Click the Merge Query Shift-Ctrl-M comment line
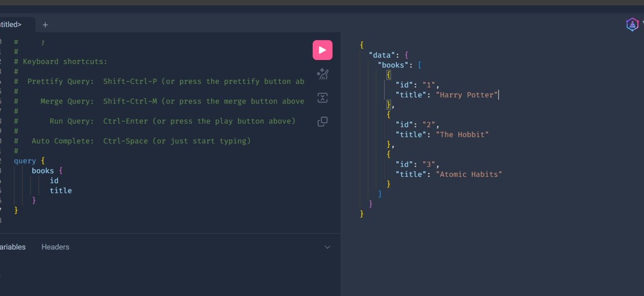The image size is (644, 296). coord(160,102)
